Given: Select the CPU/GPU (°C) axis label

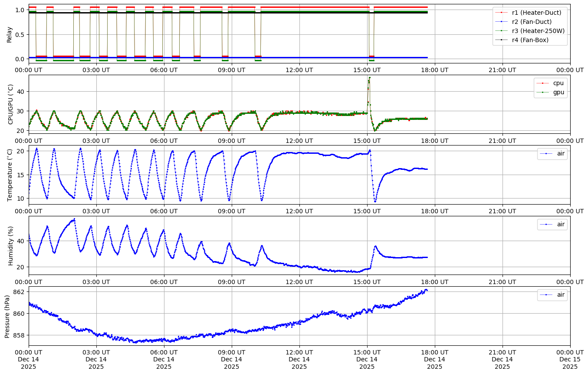Looking at the screenshot, I should click(x=11, y=104).
